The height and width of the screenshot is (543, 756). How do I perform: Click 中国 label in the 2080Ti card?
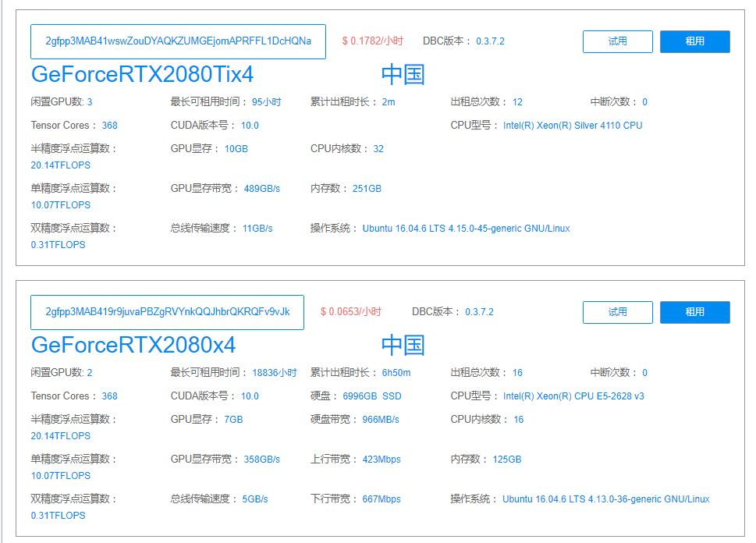[x=403, y=74]
